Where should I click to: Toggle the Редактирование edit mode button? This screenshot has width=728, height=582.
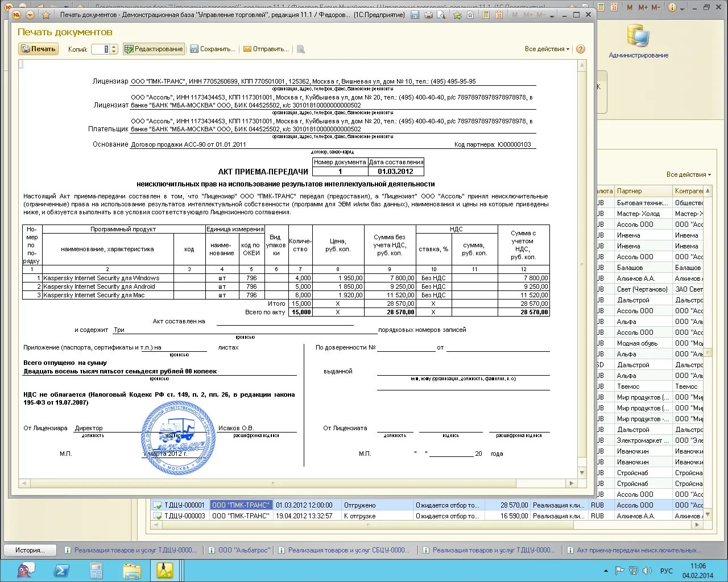tap(154, 49)
